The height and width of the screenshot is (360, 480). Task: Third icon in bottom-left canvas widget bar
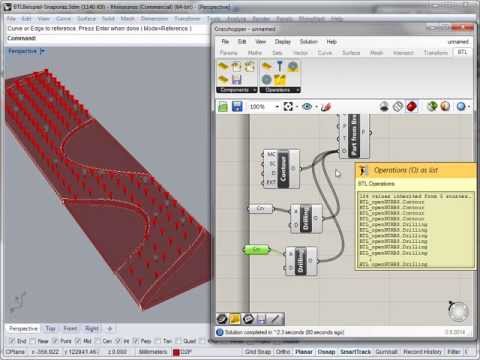click(248, 319)
